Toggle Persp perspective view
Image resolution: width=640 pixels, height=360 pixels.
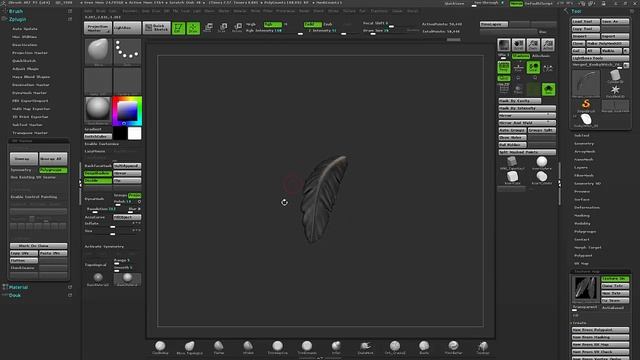pyautogui.click(x=504, y=68)
